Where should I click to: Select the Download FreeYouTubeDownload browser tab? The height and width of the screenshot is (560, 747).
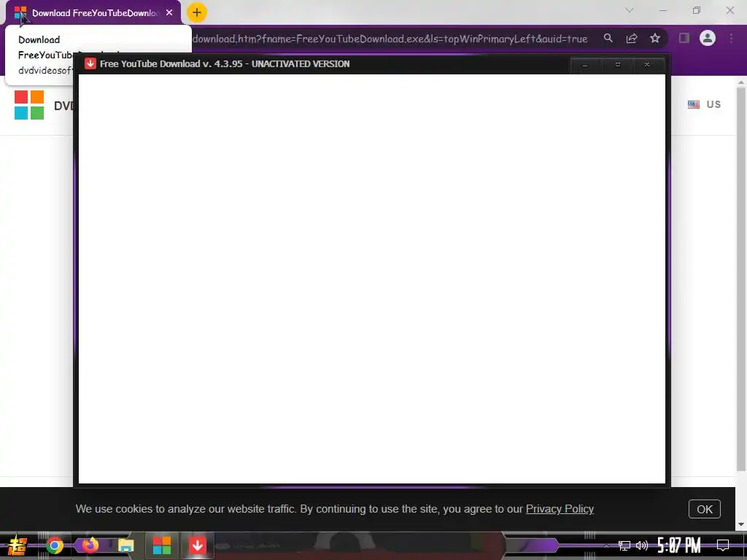(93, 13)
